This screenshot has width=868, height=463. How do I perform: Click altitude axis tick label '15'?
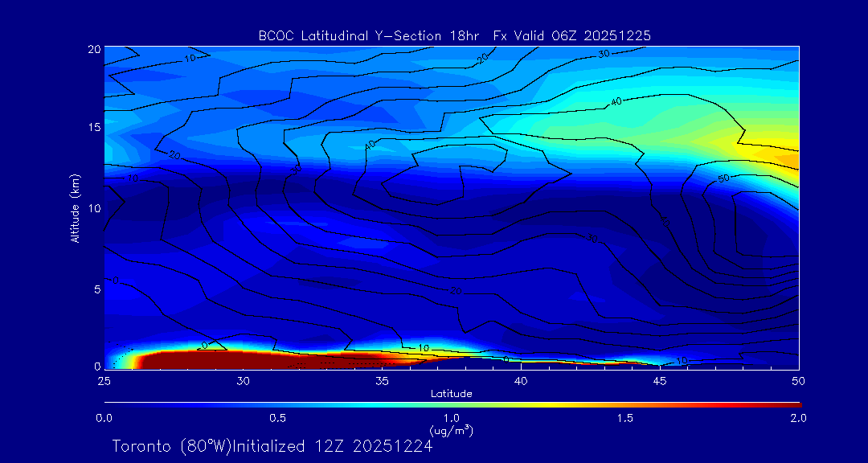tap(95, 127)
